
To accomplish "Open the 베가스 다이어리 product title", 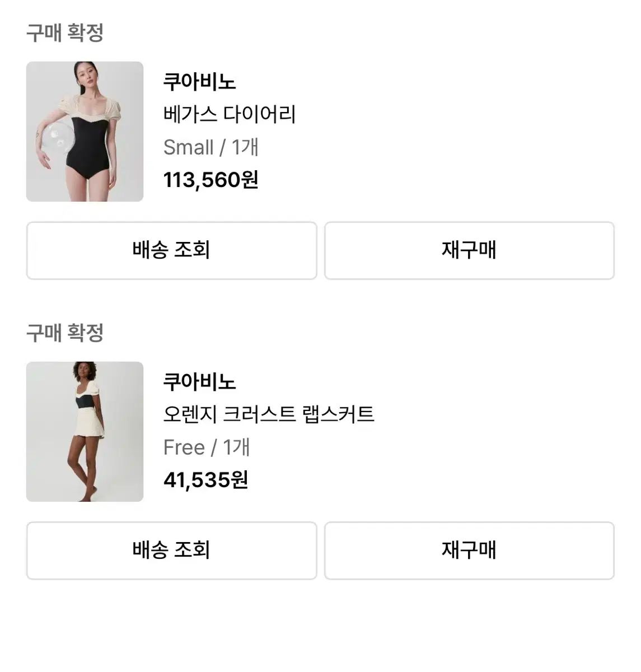I will pos(230,115).
